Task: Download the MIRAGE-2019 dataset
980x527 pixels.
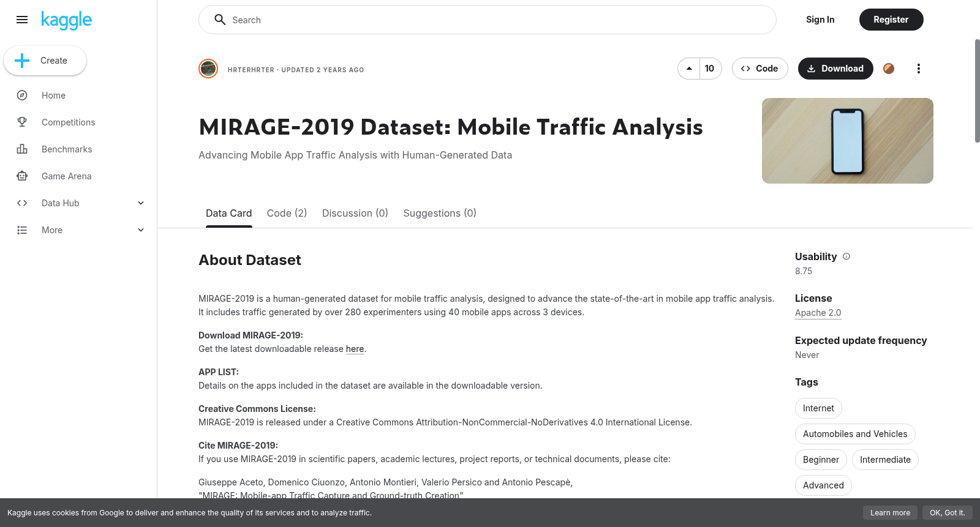Action: pyautogui.click(x=835, y=69)
